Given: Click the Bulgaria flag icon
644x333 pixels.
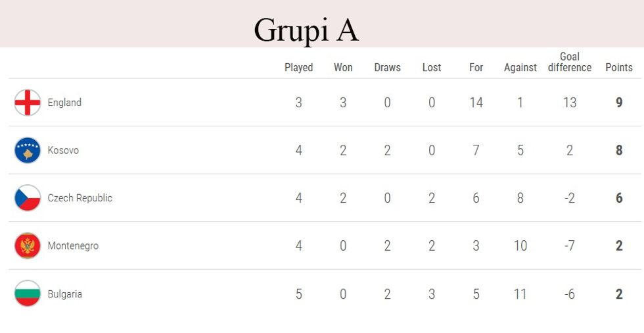Looking at the screenshot, I should [28, 294].
